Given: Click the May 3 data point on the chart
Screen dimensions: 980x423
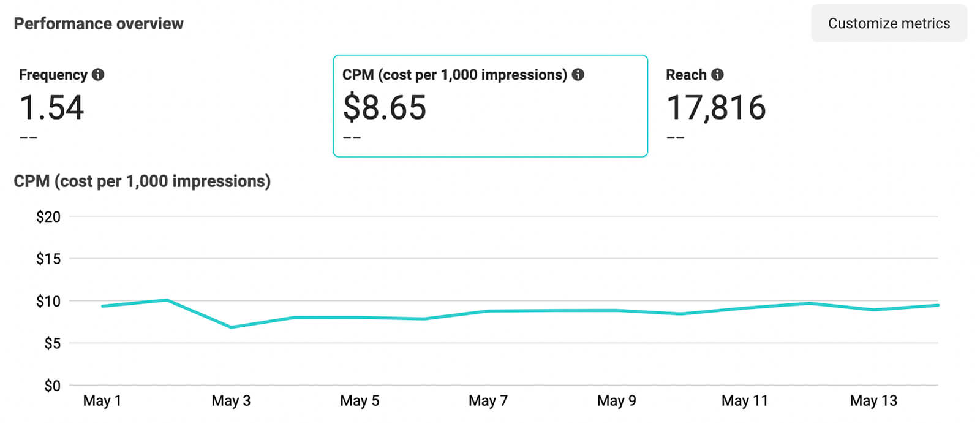Looking at the screenshot, I should (x=232, y=327).
